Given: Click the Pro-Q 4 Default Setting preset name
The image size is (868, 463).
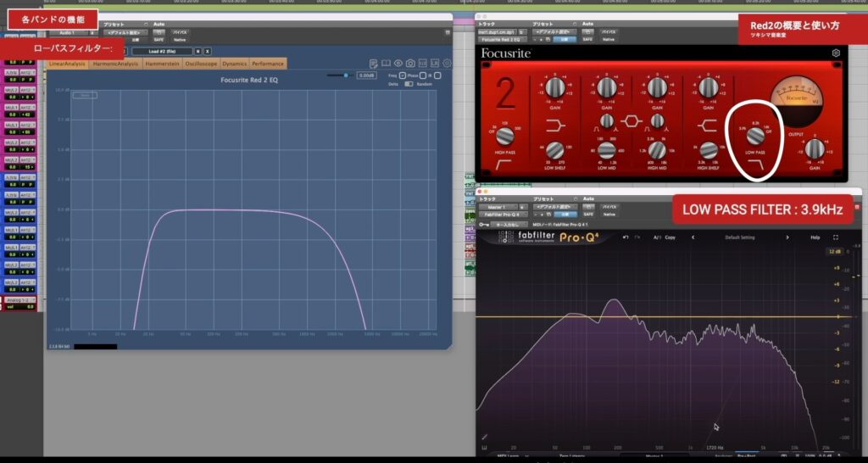Looking at the screenshot, I should coord(739,237).
